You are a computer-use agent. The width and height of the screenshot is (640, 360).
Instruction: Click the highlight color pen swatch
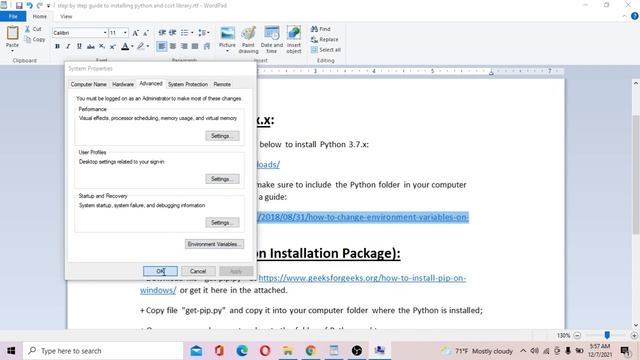pos(141,46)
